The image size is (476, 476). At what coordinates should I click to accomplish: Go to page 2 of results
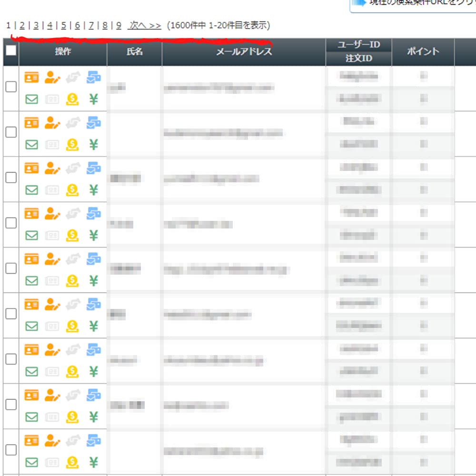[22, 26]
